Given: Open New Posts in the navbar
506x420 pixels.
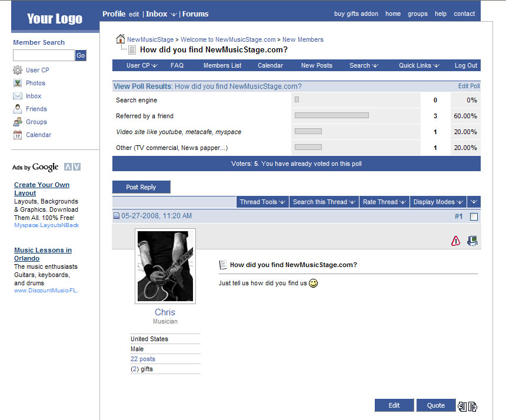Looking at the screenshot, I should (317, 65).
